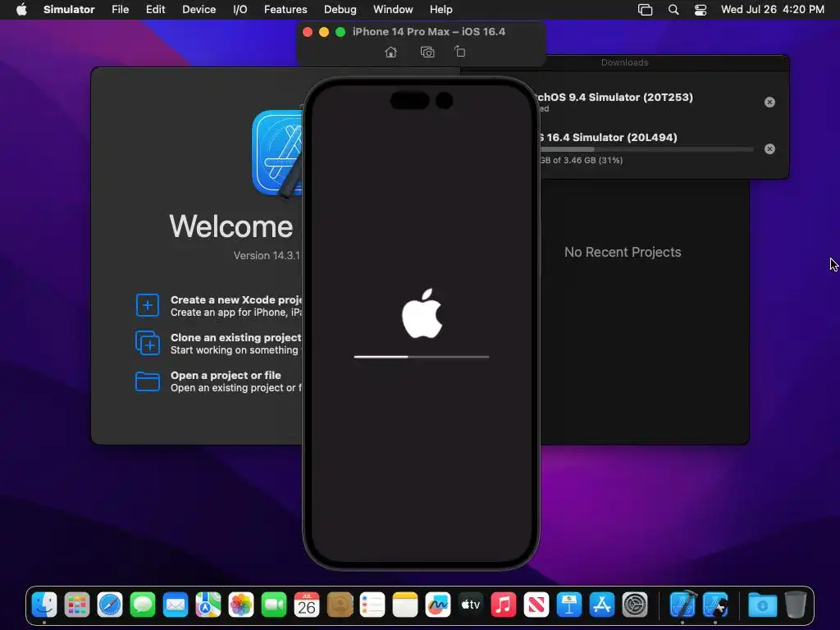Open Photos from the Dock
This screenshot has width=840, height=630.
pos(241,605)
